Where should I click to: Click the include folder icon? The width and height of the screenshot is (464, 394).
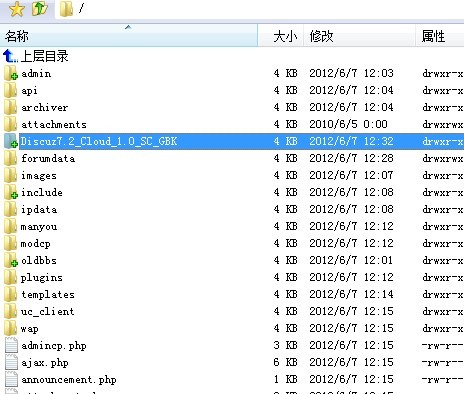[x=11, y=192]
